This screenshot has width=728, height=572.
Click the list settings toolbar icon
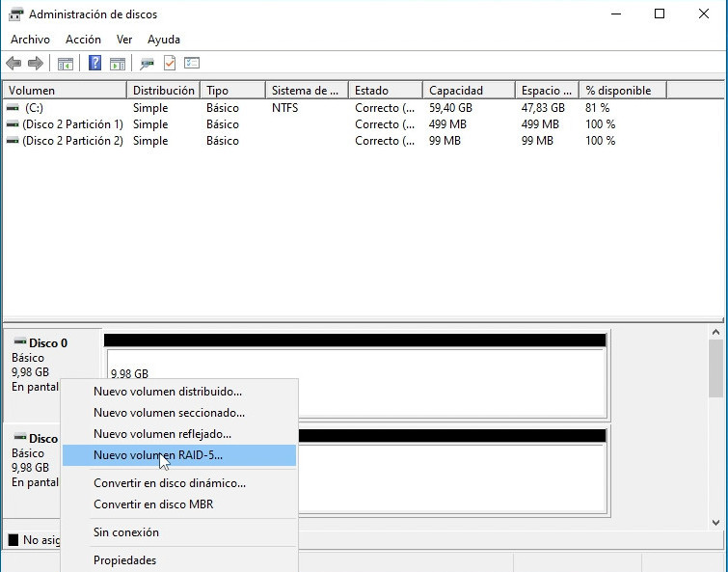click(192, 64)
